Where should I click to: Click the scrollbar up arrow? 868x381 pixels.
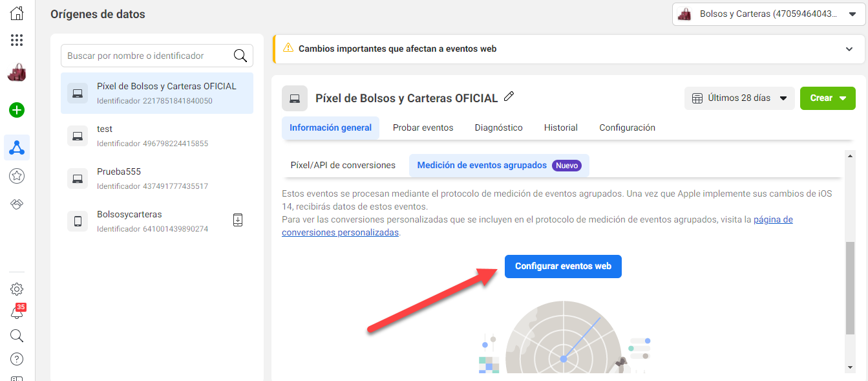pyautogui.click(x=850, y=155)
